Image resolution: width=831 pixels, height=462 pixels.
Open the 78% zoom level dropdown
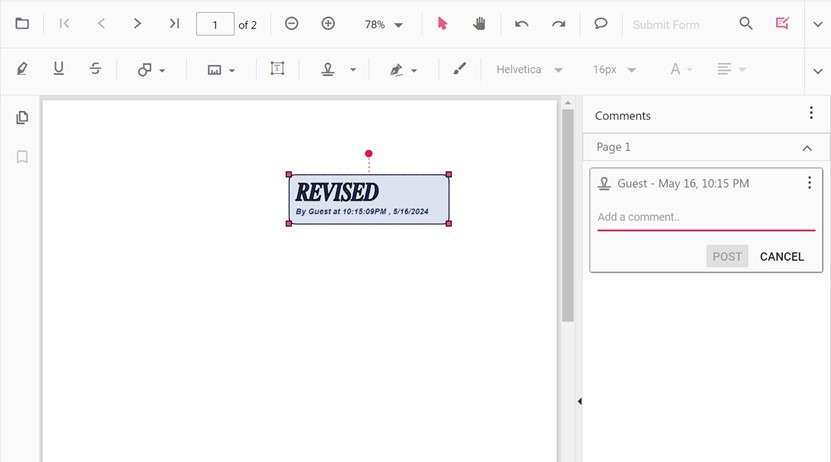coord(399,25)
